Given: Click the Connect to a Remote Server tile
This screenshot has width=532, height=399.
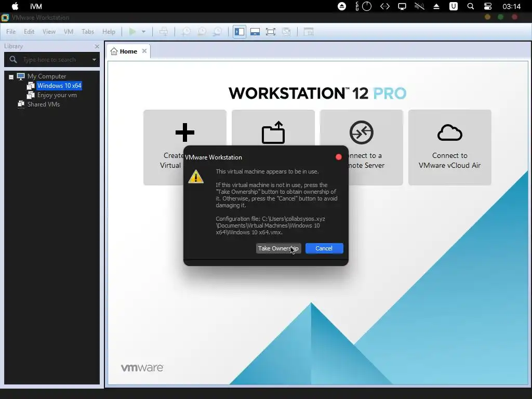Looking at the screenshot, I should click(x=362, y=147).
